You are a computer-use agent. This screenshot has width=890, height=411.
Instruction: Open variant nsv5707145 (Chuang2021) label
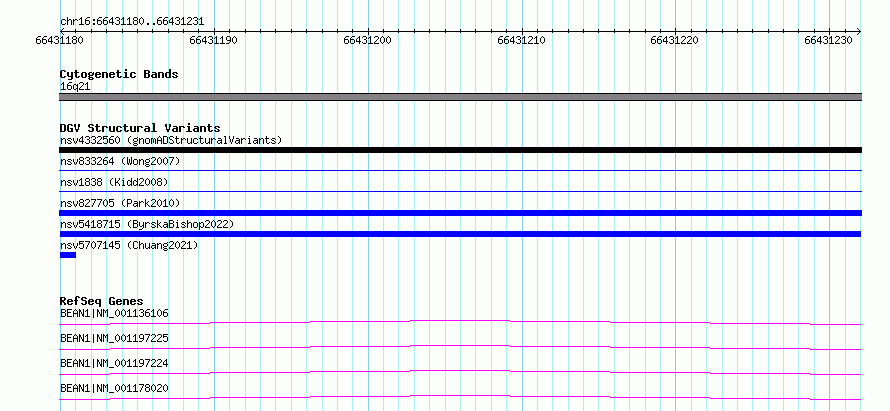[x=129, y=245]
